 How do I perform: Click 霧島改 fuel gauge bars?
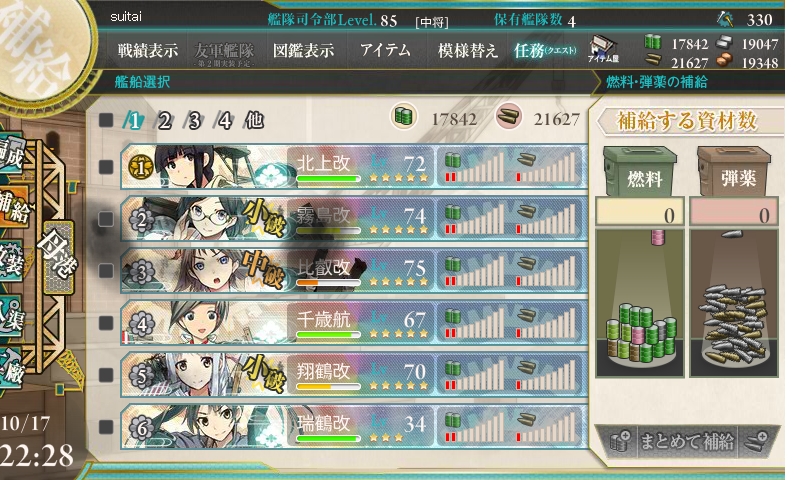[474, 218]
